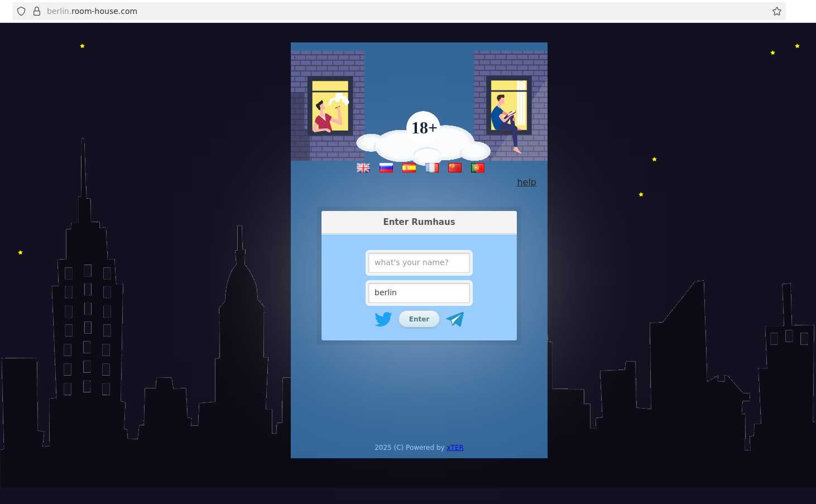Switch language using the Russian flag
The width and height of the screenshot is (816, 504).
coord(386,167)
